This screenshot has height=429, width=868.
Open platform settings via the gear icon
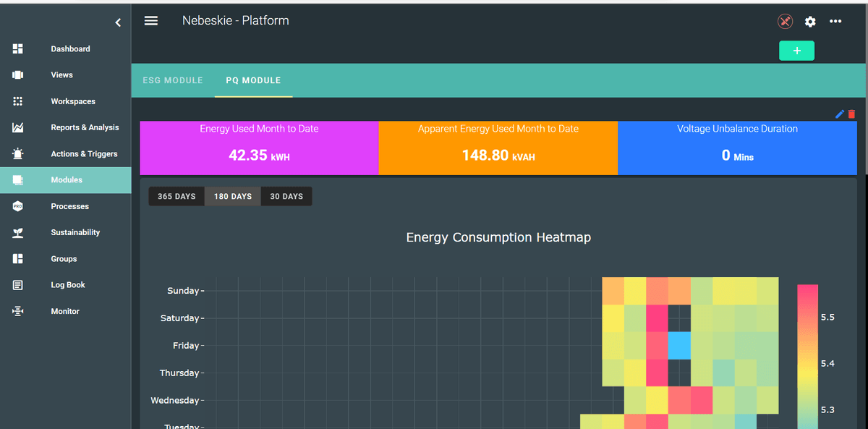tap(810, 22)
